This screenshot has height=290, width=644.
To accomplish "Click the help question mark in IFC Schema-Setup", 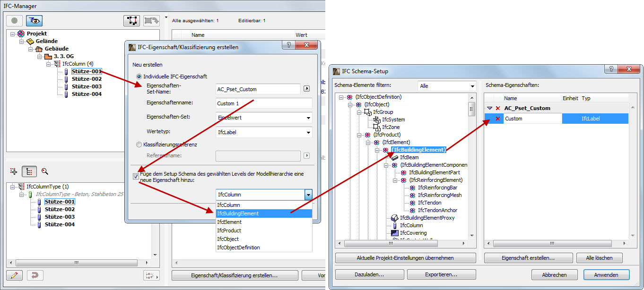I will [x=610, y=69].
